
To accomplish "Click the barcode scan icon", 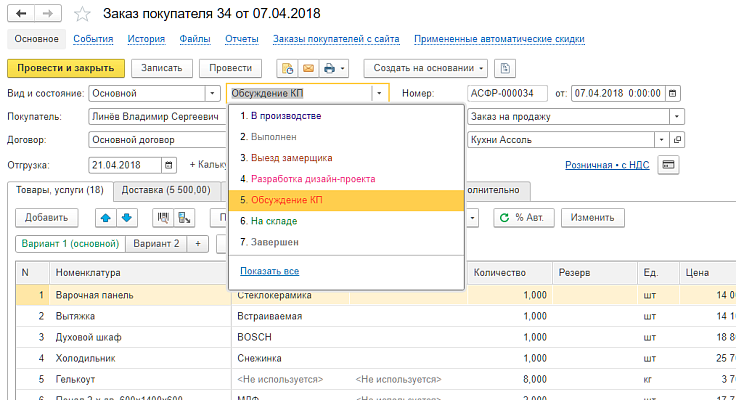I will click(163, 217).
